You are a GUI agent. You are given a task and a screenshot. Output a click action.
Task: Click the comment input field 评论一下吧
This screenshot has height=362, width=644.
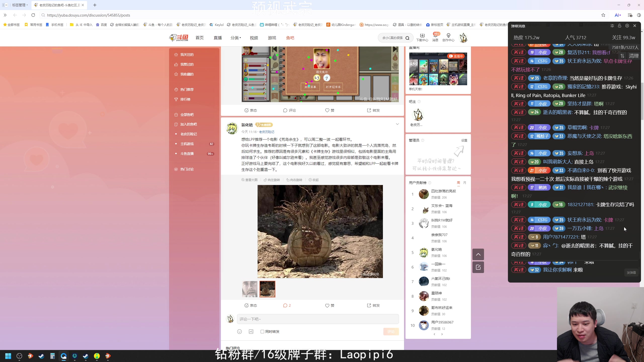point(318,319)
